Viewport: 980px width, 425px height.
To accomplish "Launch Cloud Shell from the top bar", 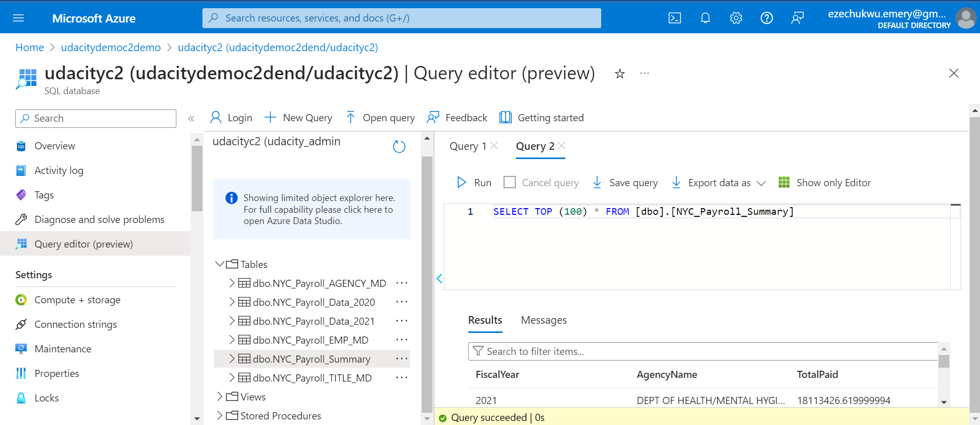I will pos(675,18).
